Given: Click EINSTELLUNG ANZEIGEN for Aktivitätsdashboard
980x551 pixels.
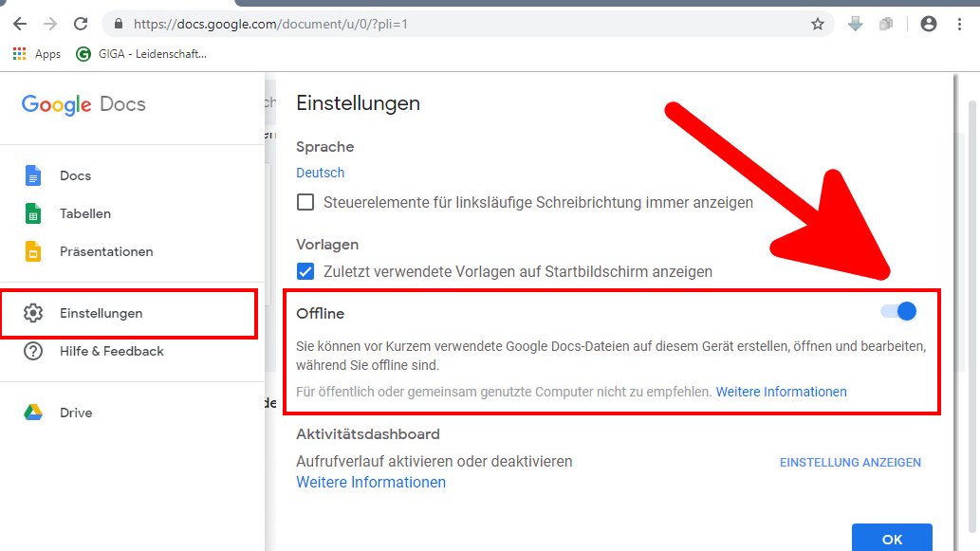Looking at the screenshot, I should pos(850,463).
